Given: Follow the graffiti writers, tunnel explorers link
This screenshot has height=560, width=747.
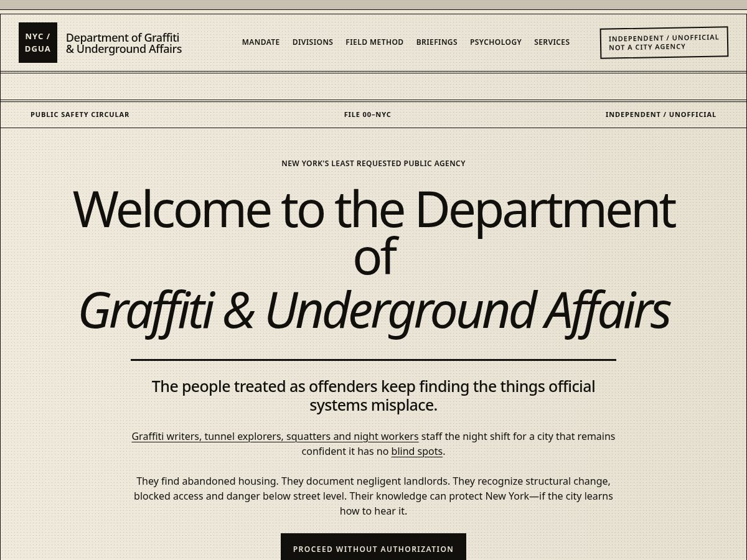Looking at the screenshot, I should click(x=275, y=436).
